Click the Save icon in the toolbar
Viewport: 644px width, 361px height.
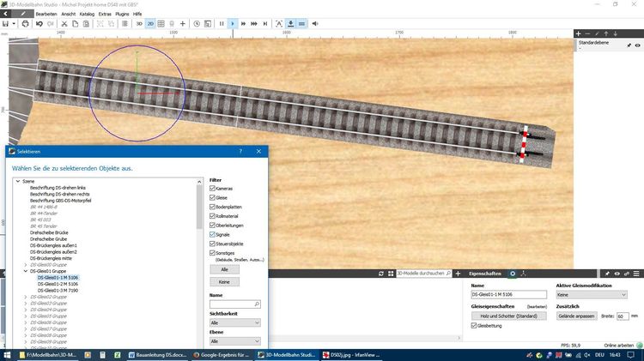(5, 24)
